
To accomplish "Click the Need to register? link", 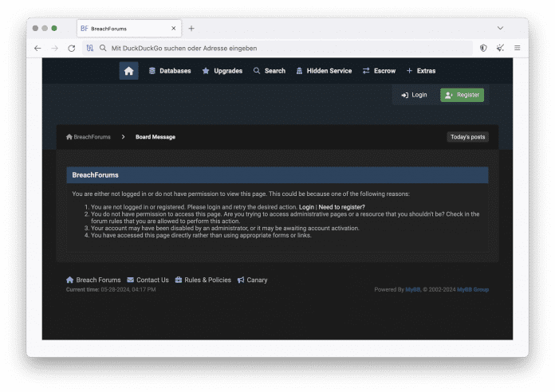I will point(341,207).
